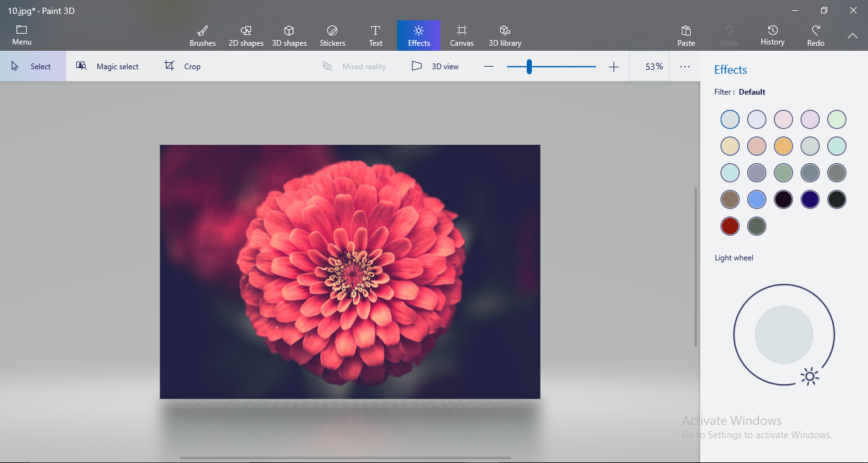Activate the Select tool
This screenshot has height=463, width=868.
[x=32, y=66]
